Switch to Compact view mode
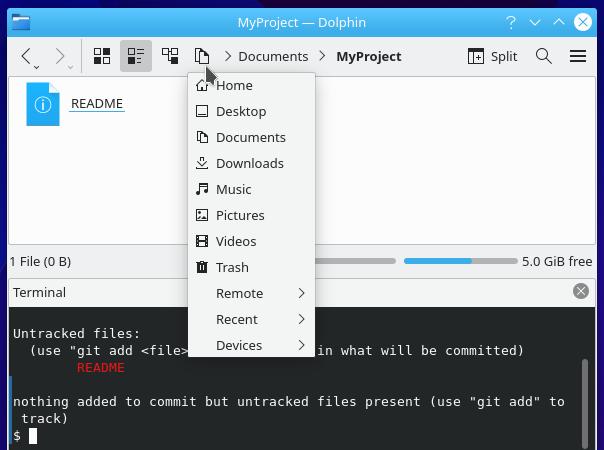 point(135,57)
